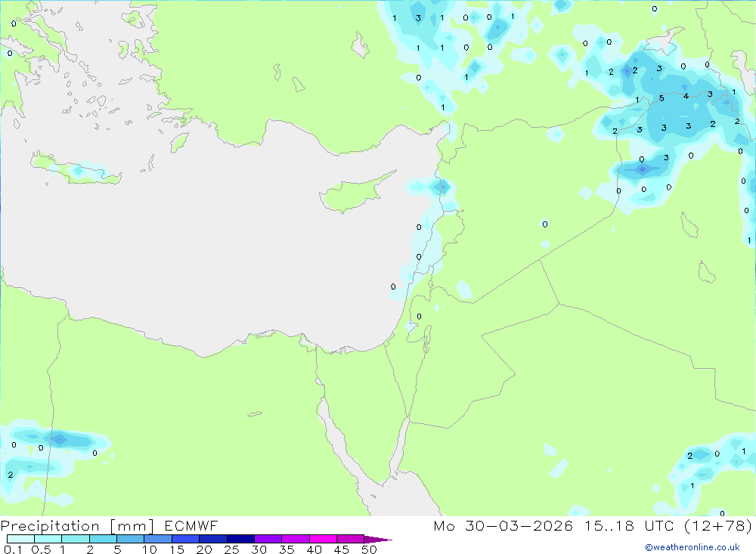Viewport: 756px width, 554px height.
Task: Click the 10–15 mm blue legend swatch
Action: (x=158, y=539)
